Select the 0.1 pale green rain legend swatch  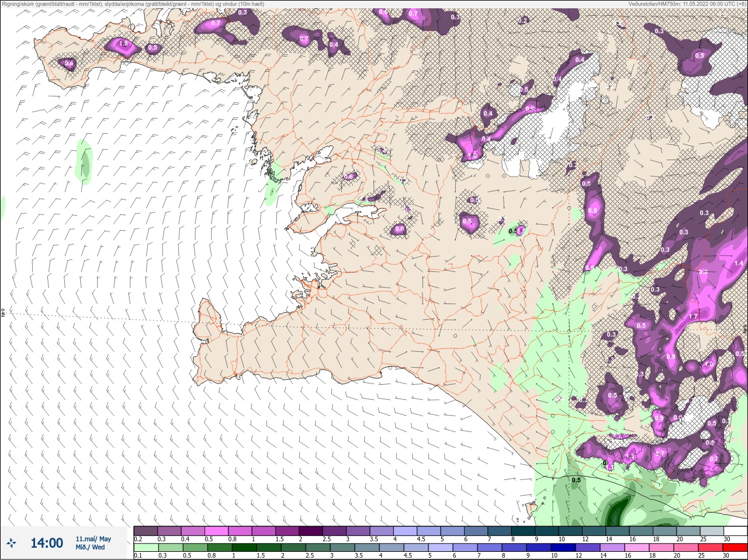146,548
